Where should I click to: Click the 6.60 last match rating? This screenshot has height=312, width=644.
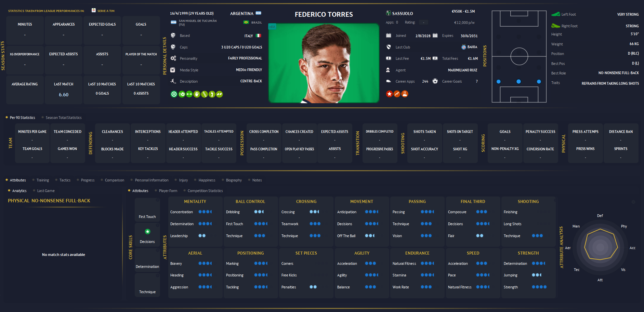(x=64, y=95)
